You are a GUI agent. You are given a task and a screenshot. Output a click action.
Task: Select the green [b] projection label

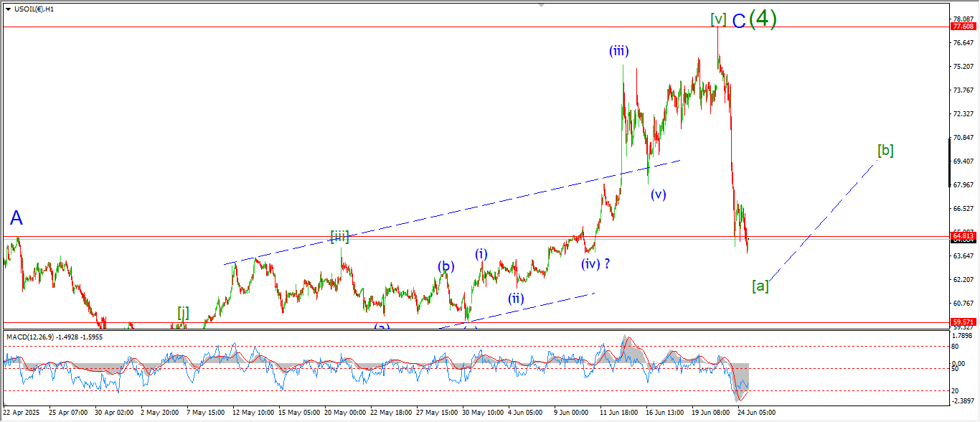click(885, 150)
